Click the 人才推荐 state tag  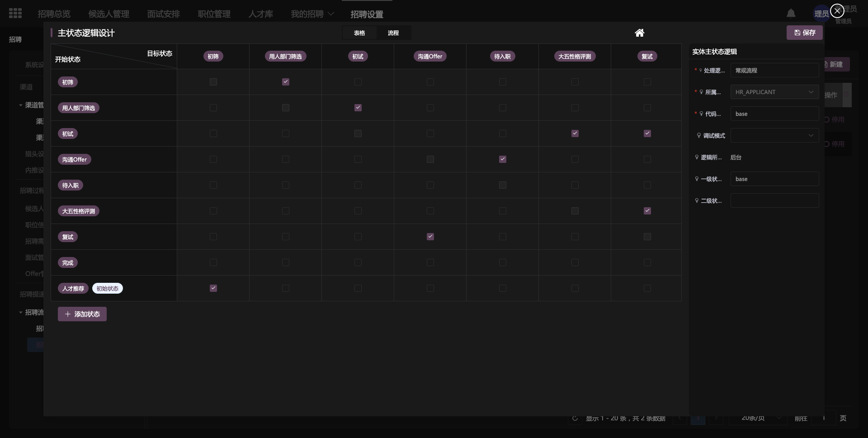73,289
